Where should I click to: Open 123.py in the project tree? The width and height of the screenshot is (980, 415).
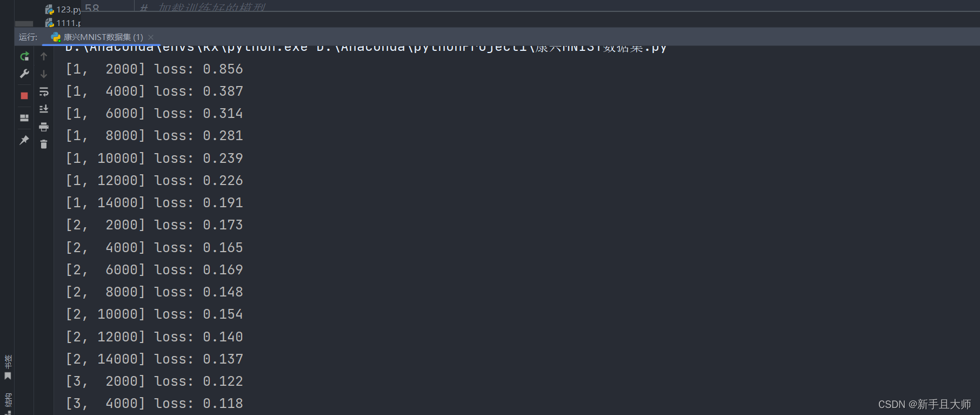[63, 9]
